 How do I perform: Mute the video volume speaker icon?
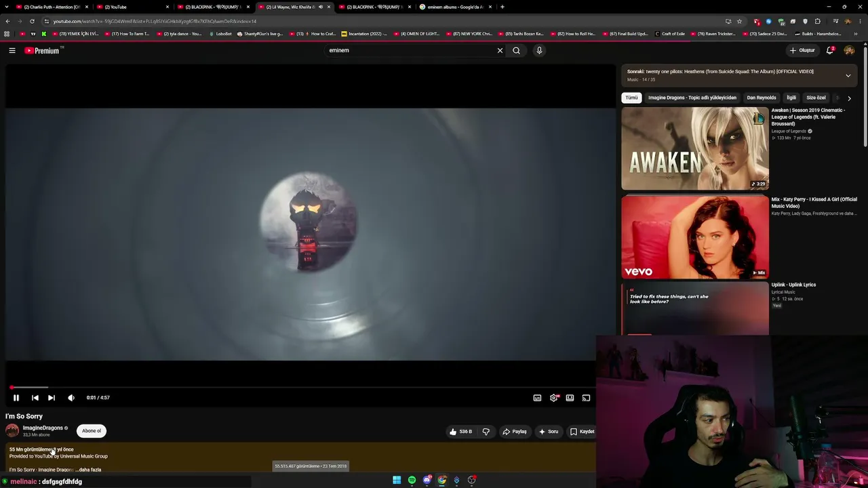(71, 398)
